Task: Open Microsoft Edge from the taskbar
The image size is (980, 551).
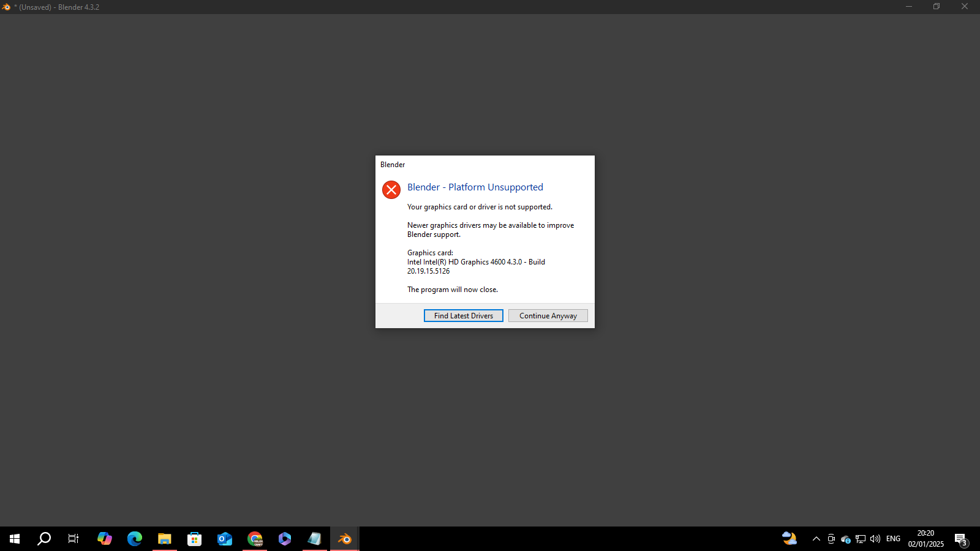Action: coord(135,539)
